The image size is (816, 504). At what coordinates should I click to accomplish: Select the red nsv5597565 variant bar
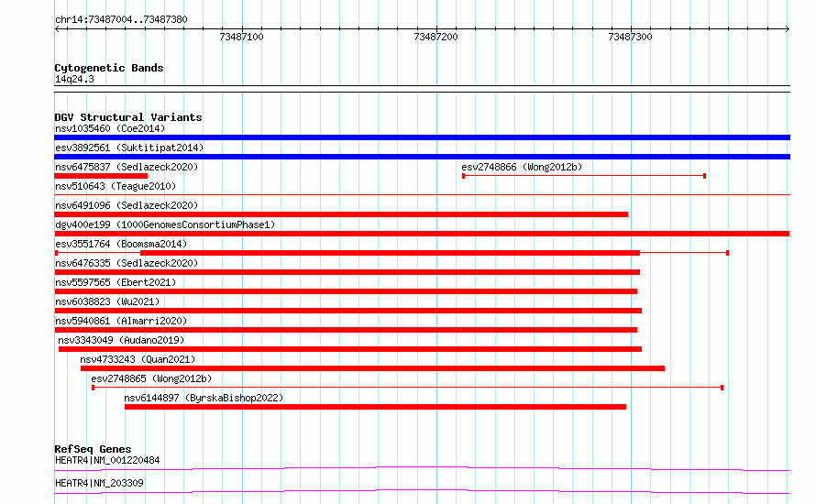346,291
